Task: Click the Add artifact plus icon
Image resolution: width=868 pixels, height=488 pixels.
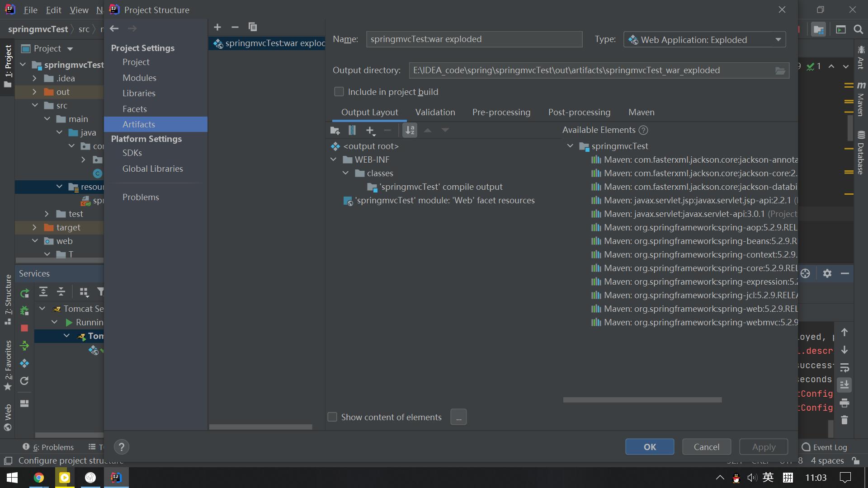Action: click(217, 27)
